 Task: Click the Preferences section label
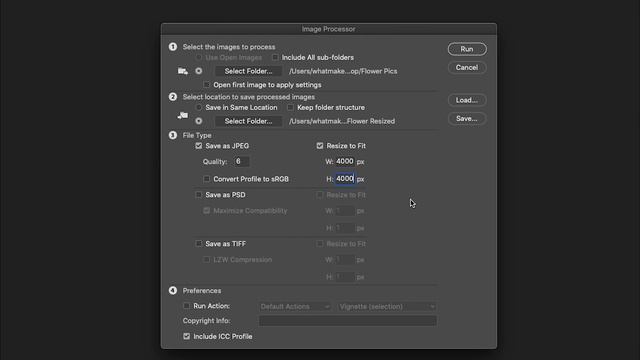coord(202,291)
